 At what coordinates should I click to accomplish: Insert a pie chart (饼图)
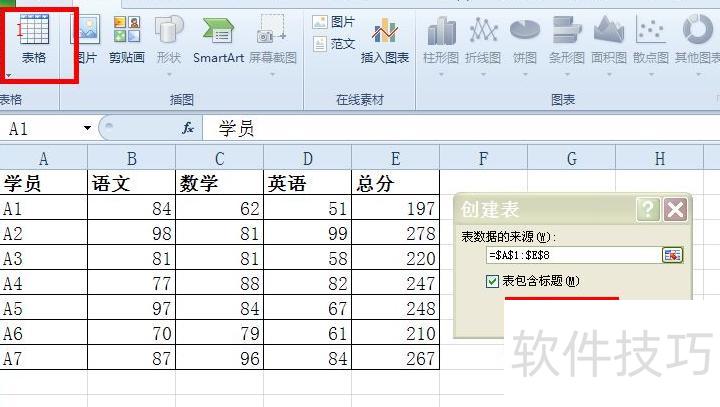coord(524,39)
